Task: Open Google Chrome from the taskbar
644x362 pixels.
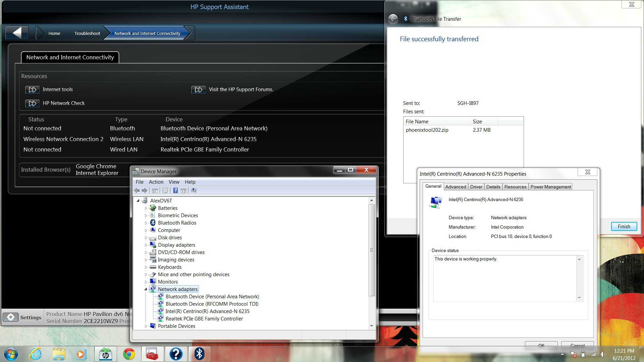Action: pos(129,354)
